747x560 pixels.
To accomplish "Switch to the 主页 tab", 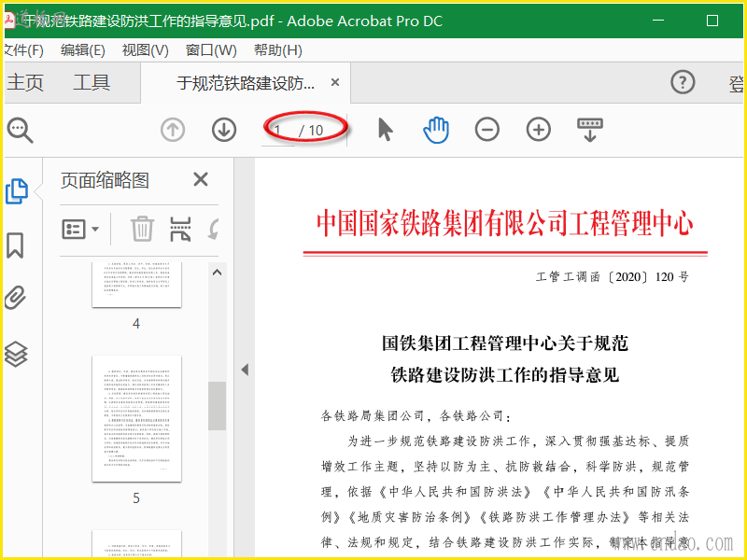I will [x=25, y=82].
